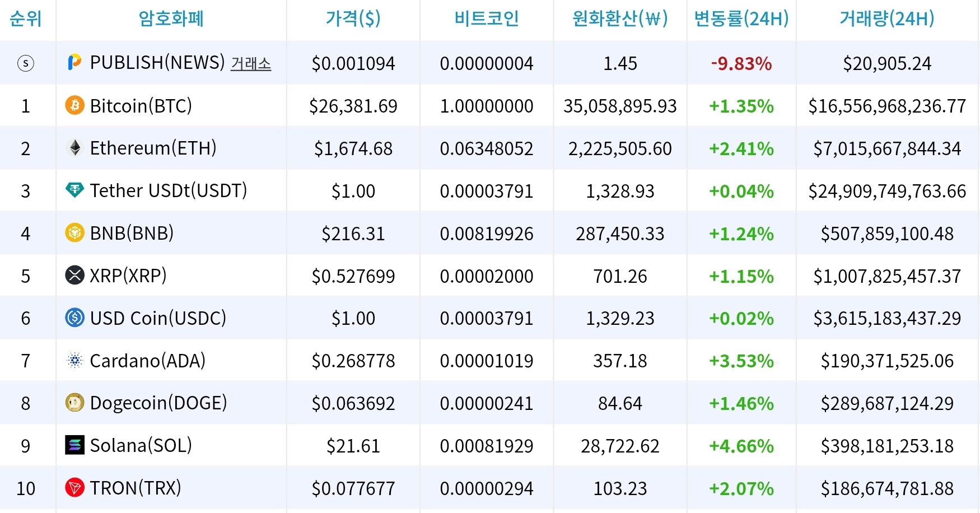980x513 pixels.
Task: Click the TRON red logo icon
Action: 74,488
